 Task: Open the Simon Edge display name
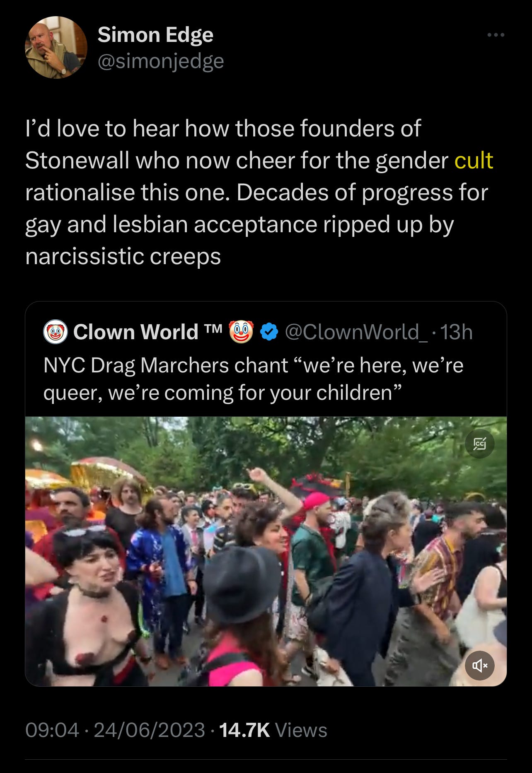click(x=155, y=35)
